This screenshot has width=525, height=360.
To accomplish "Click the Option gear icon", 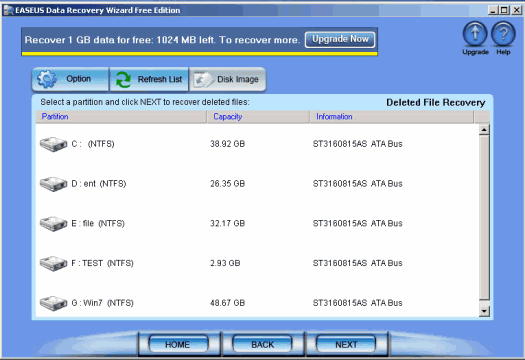I will (x=47, y=79).
